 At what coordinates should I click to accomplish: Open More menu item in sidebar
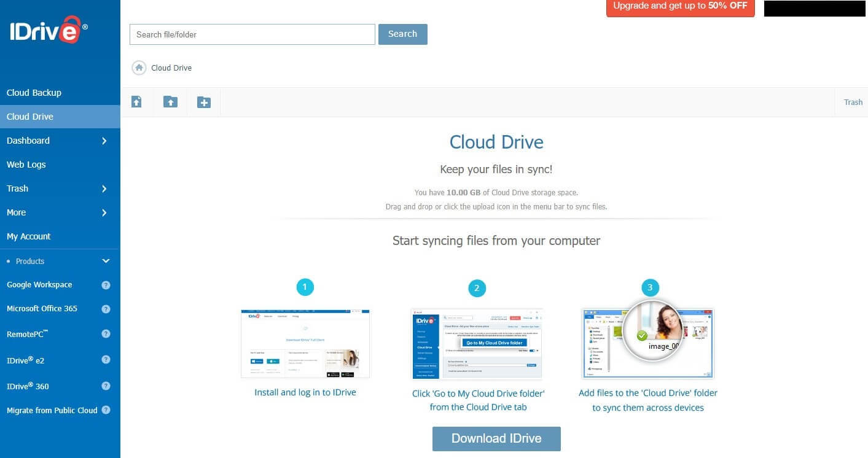point(17,212)
